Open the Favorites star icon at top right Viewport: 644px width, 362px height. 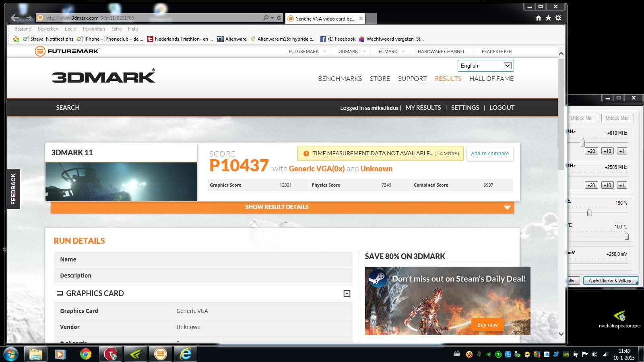(548, 18)
